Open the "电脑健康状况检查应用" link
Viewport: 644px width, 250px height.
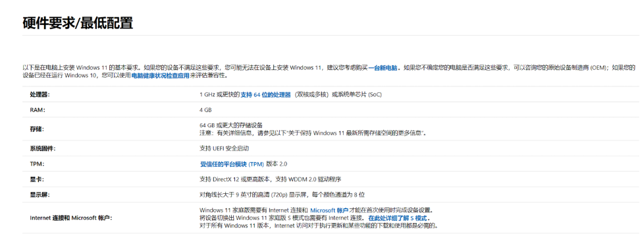pyautogui.click(x=161, y=76)
